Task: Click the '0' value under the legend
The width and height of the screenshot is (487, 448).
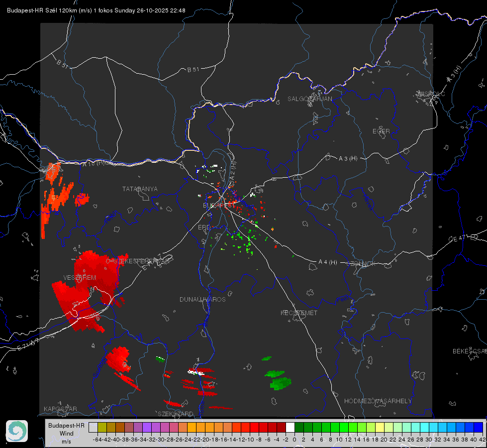Action: coord(294,440)
